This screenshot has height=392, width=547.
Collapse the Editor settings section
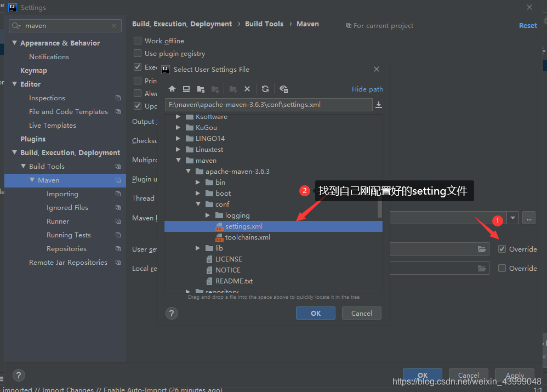click(15, 84)
